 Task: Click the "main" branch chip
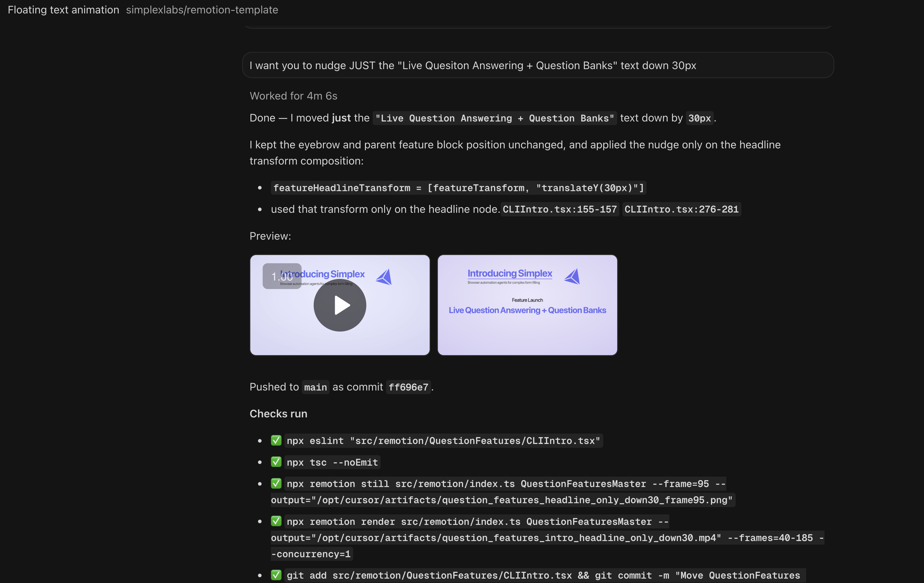click(x=315, y=387)
